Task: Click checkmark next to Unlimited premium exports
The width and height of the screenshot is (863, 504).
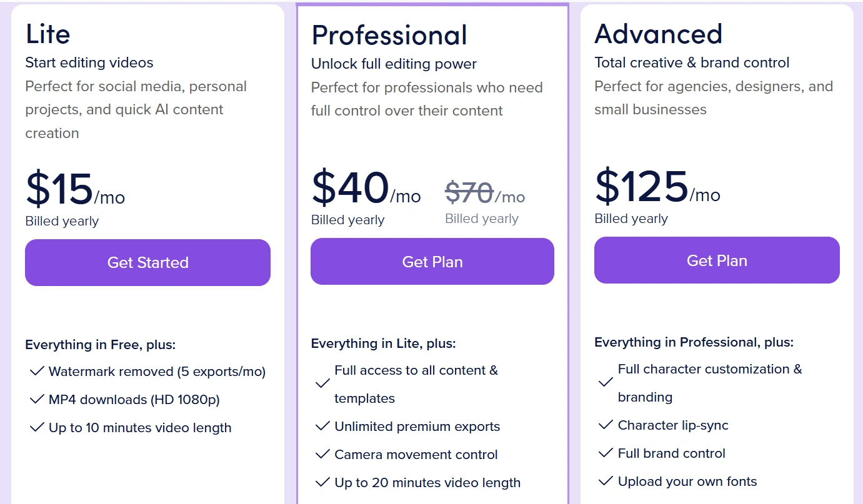Action: pos(322,427)
